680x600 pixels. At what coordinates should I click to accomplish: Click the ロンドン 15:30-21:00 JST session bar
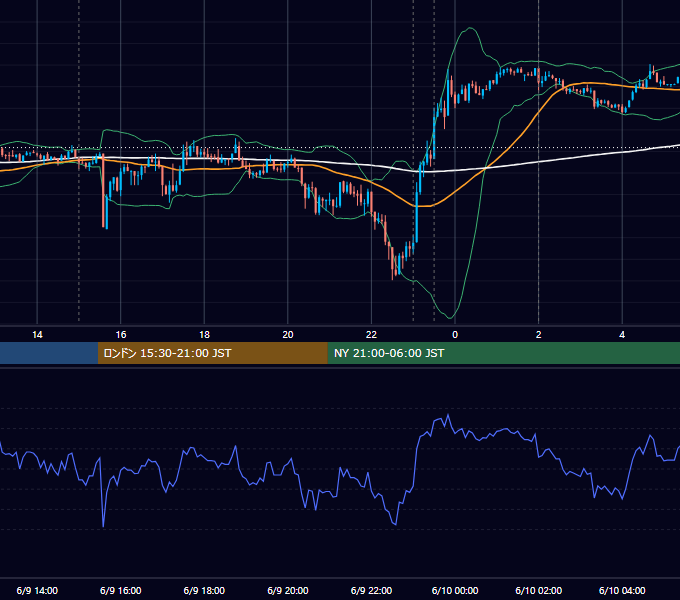pyautogui.click(x=212, y=353)
